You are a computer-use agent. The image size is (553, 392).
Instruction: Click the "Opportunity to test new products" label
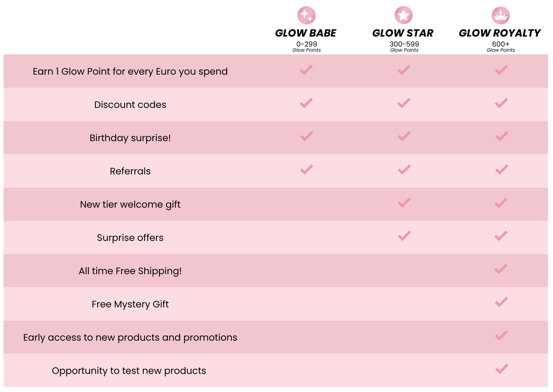[x=129, y=371]
